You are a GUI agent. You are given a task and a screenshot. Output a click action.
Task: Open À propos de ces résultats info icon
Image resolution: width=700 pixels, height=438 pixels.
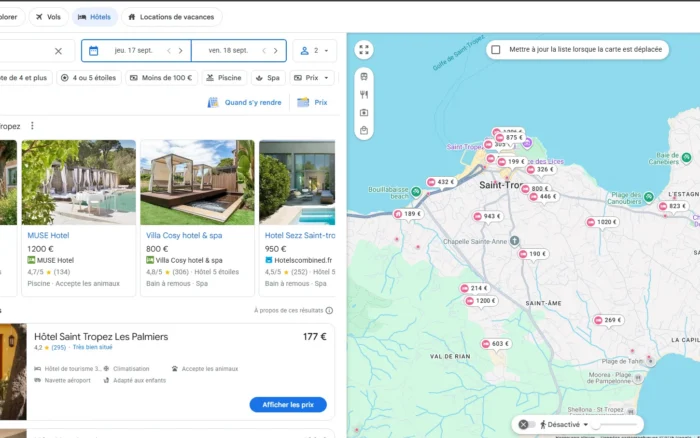click(329, 310)
